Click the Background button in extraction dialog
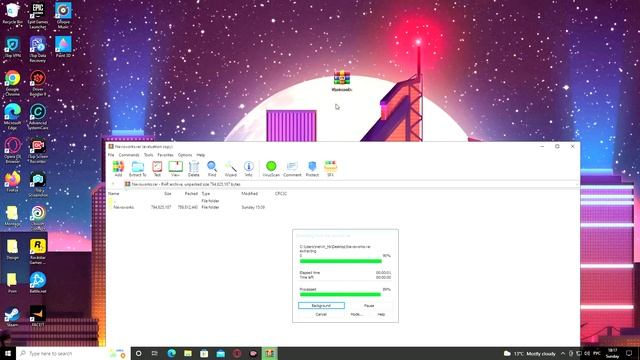The width and height of the screenshot is (640, 360). [321, 306]
